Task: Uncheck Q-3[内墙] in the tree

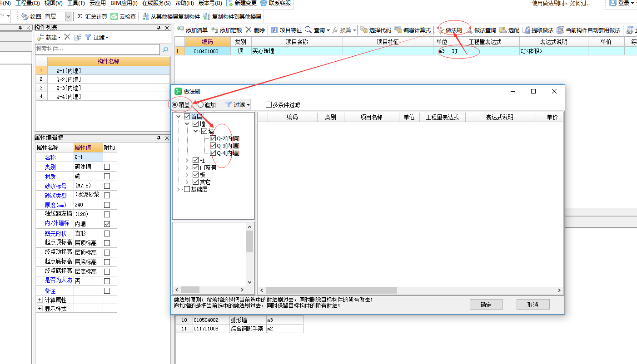Action: click(213, 146)
